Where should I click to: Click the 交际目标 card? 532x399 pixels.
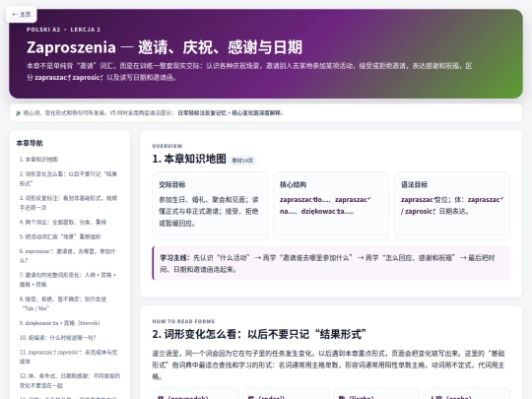tap(210, 206)
